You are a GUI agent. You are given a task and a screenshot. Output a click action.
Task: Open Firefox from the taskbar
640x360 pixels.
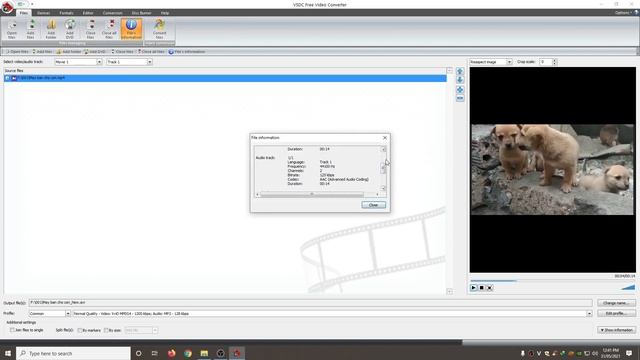point(171,353)
